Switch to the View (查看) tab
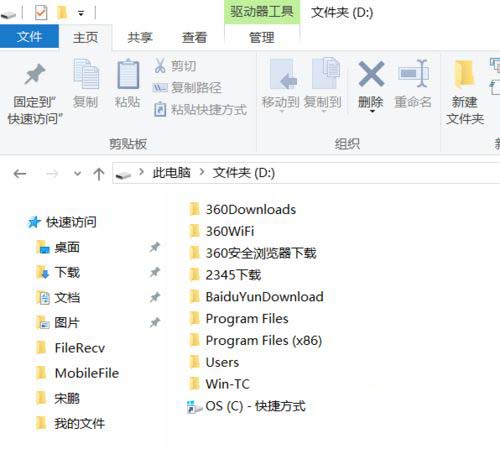The image size is (500, 449). pos(194,37)
